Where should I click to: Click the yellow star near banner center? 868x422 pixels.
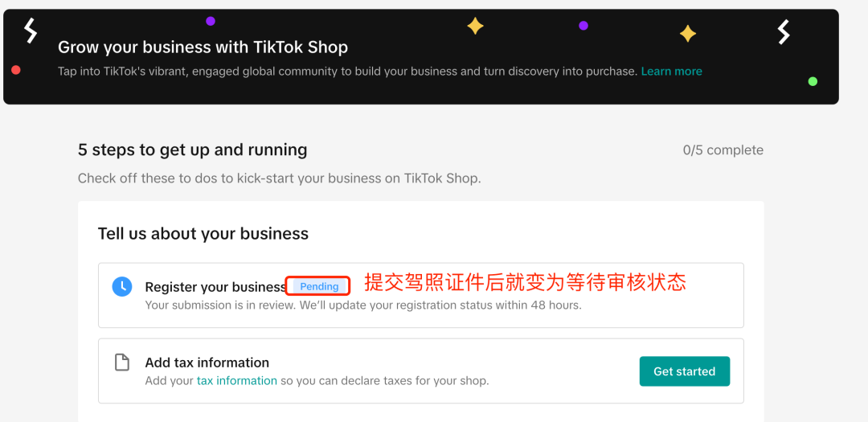(x=475, y=27)
